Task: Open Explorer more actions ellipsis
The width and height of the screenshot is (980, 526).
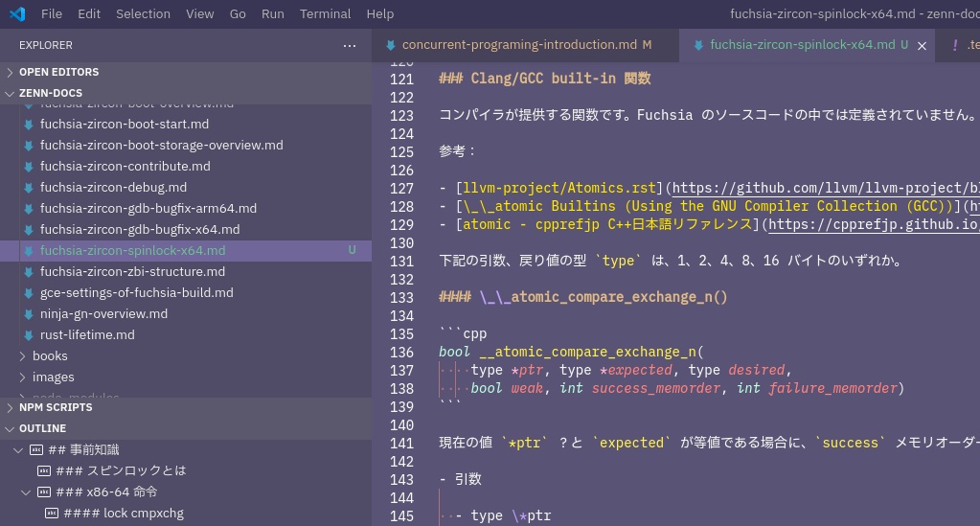Action: [350, 46]
